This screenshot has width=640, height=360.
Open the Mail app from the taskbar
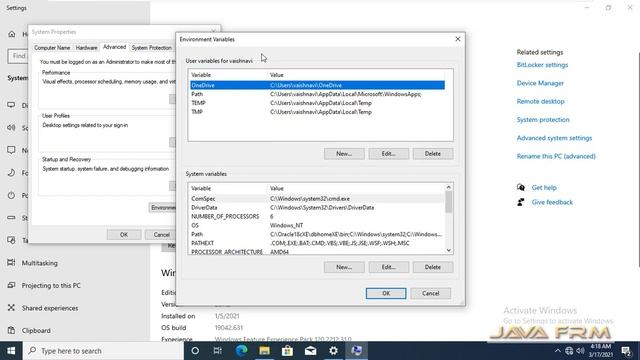coord(311,351)
